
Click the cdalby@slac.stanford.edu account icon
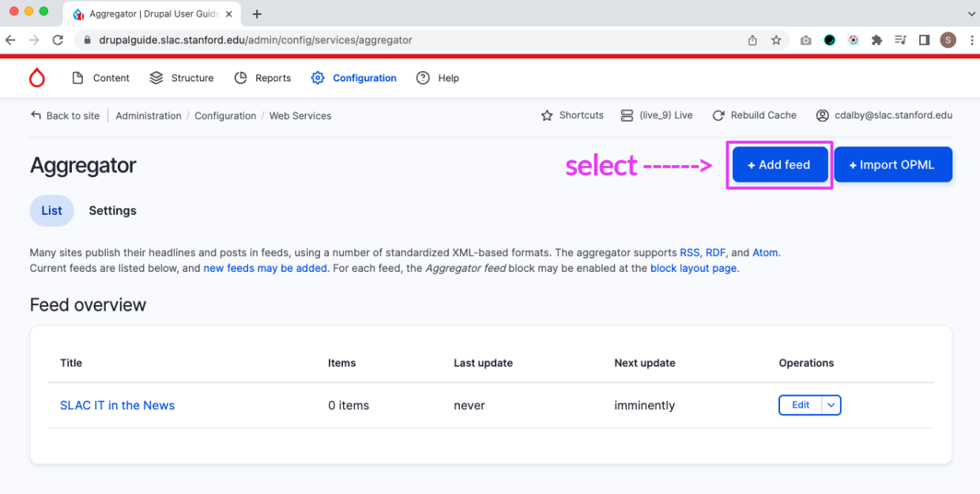pos(823,115)
